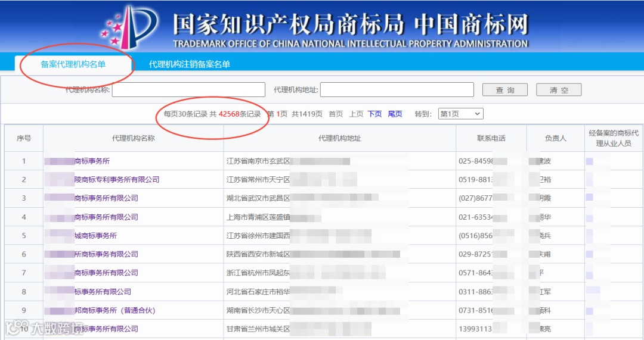Click the trademark office logo emblem
The width and height of the screenshot is (644, 340).
pyautogui.click(x=129, y=27)
